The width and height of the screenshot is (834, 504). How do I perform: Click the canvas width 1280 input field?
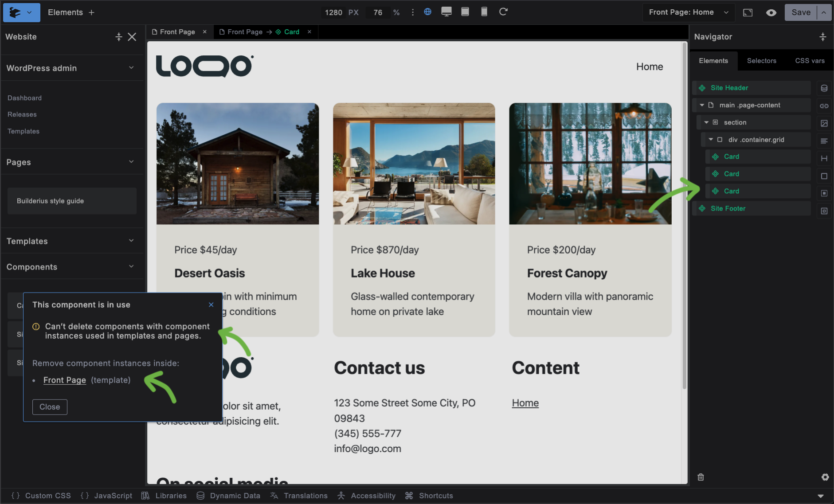(x=333, y=12)
